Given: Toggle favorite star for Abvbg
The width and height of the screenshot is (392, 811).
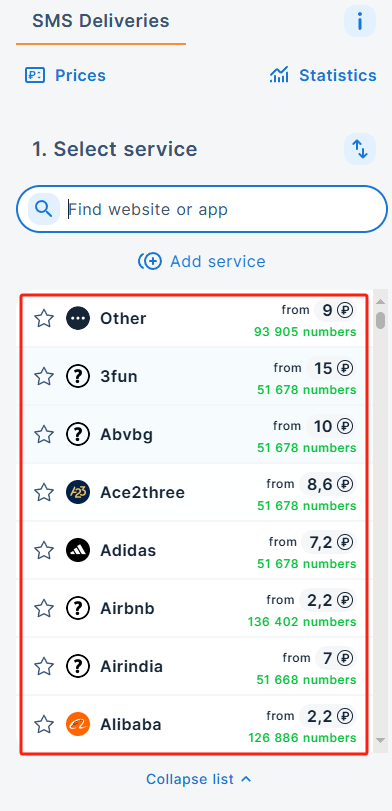Looking at the screenshot, I should tap(44, 434).
